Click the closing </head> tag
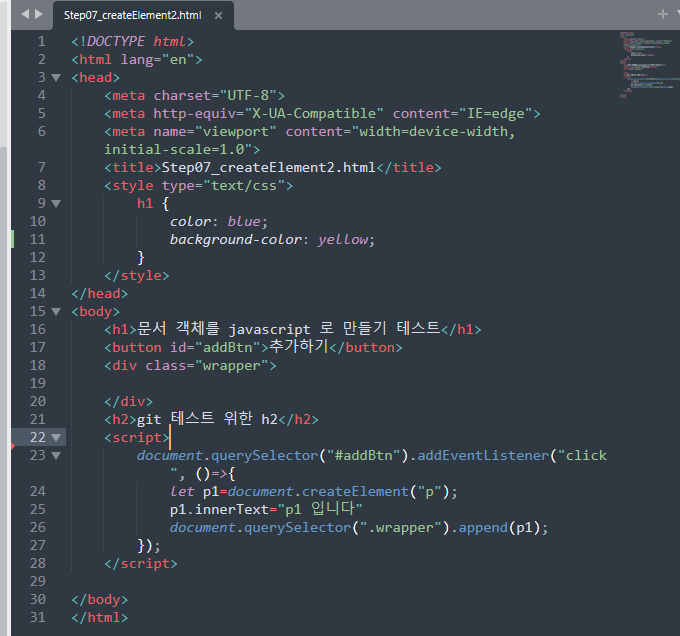This screenshot has width=680, height=636. pos(100,294)
